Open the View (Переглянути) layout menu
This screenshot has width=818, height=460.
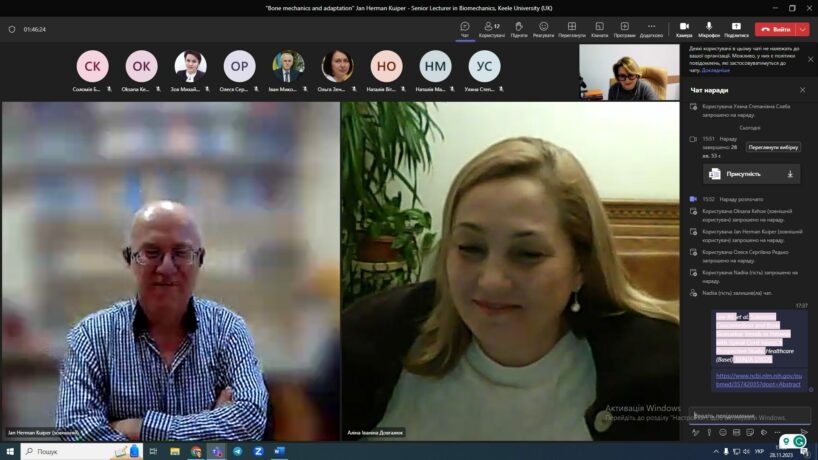pyautogui.click(x=572, y=28)
